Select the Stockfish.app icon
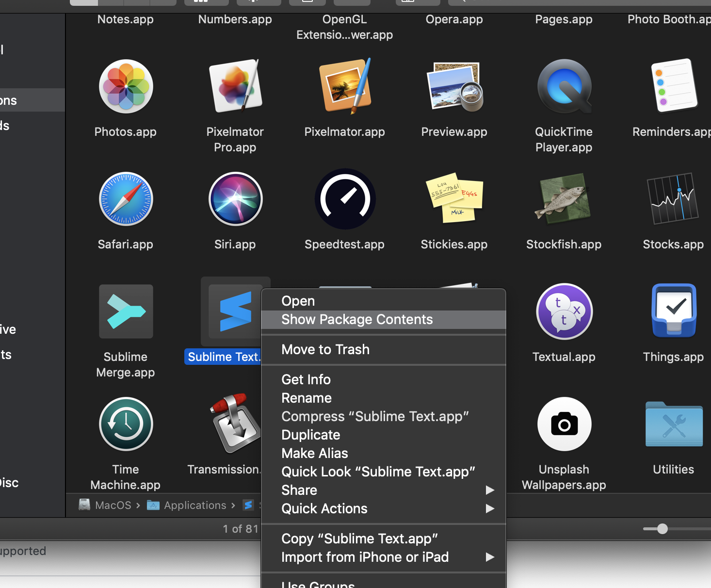This screenshot has height=588, width=711. pyautogui.click(x=563, y=198)
